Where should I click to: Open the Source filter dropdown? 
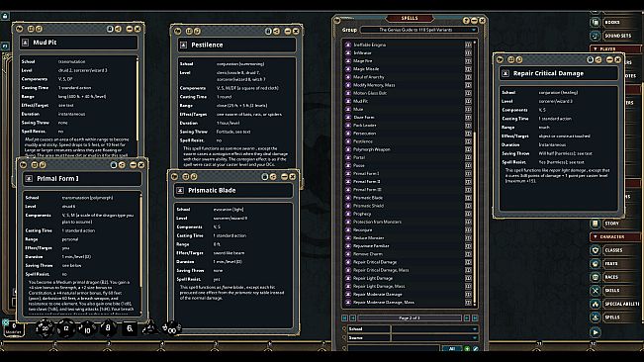[435, 338]
